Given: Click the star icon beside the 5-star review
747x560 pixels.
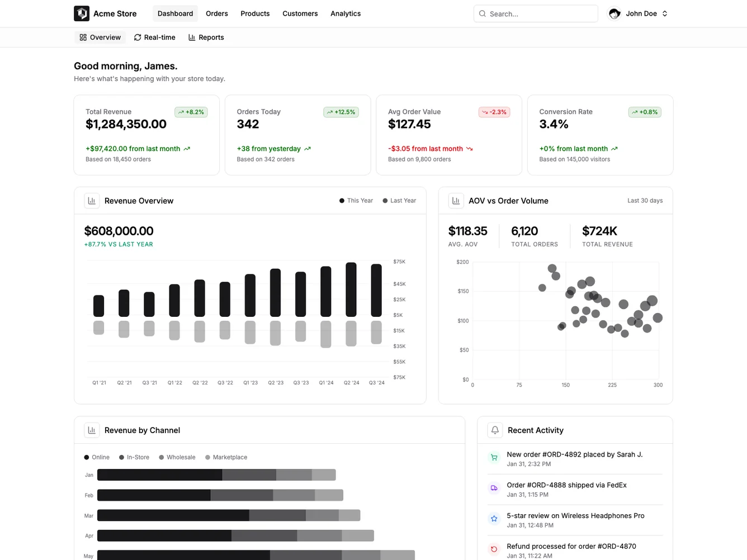Looking at the screenshot, I should [x=494, y=519].
